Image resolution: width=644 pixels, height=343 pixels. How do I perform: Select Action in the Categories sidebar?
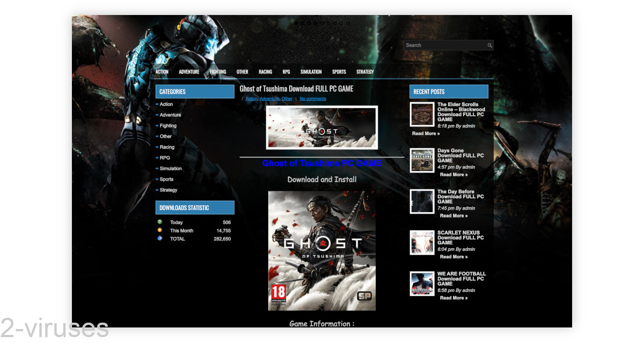point(166,105)
